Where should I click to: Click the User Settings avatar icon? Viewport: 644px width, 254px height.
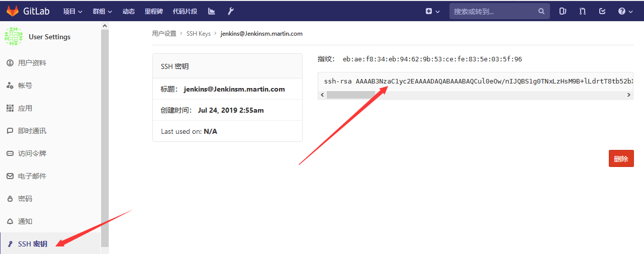[14, 37]
